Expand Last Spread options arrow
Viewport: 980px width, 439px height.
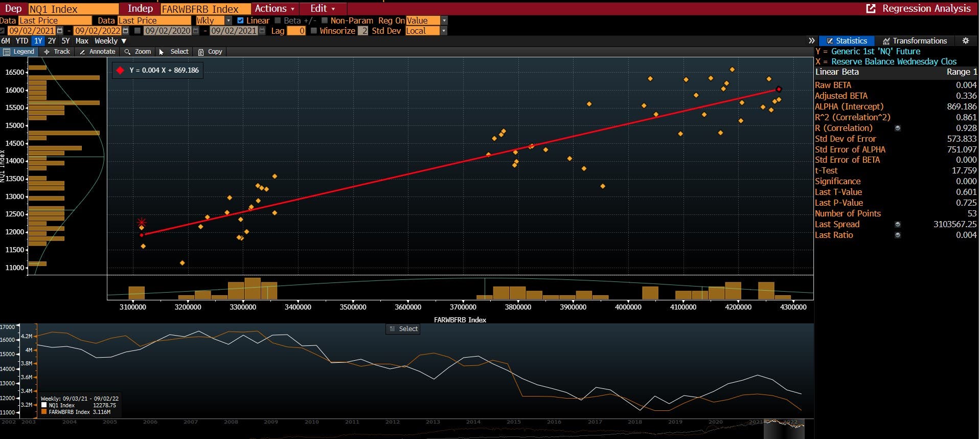[x=898, y=224]
